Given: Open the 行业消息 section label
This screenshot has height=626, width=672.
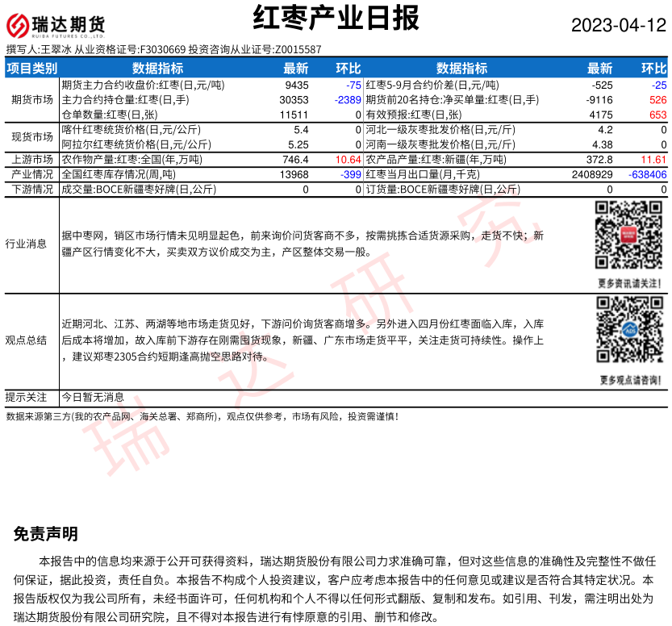Looking at the screenshot, I should click(26, 244).
